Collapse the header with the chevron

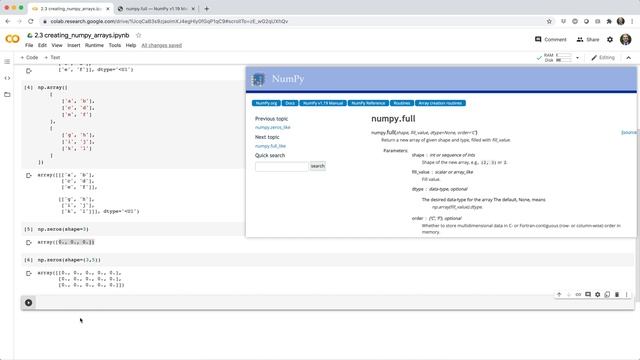click(x=629, y=58)
